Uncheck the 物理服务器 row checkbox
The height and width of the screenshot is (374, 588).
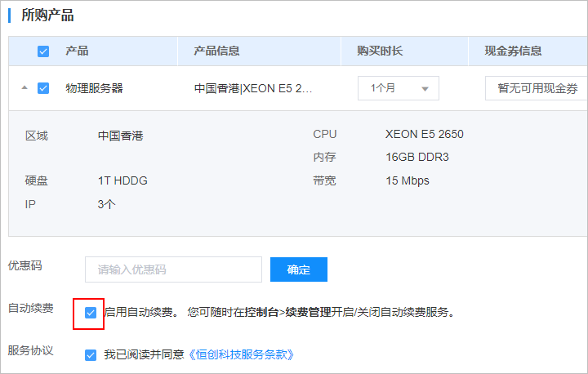[43, 88]
